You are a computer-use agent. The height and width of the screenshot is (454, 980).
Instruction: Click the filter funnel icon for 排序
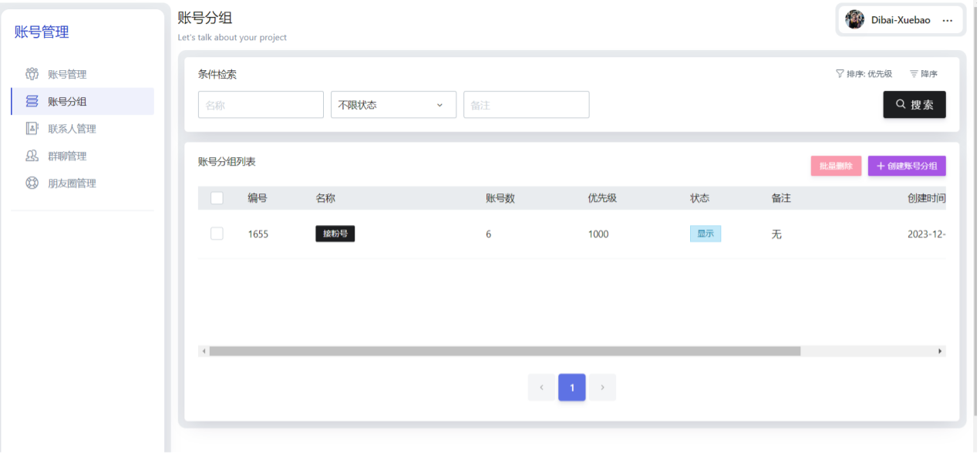tap(840, 74)
